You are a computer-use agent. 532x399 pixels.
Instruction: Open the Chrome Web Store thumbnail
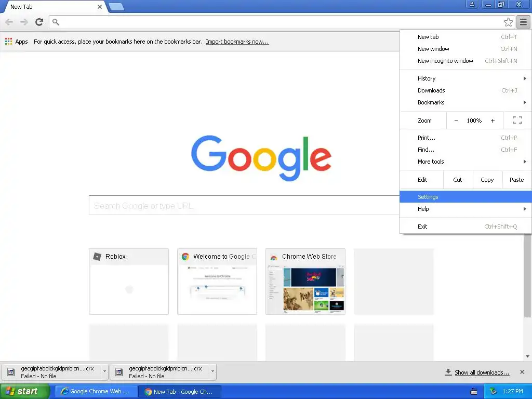pyautogui.click(x=305, y=282)
